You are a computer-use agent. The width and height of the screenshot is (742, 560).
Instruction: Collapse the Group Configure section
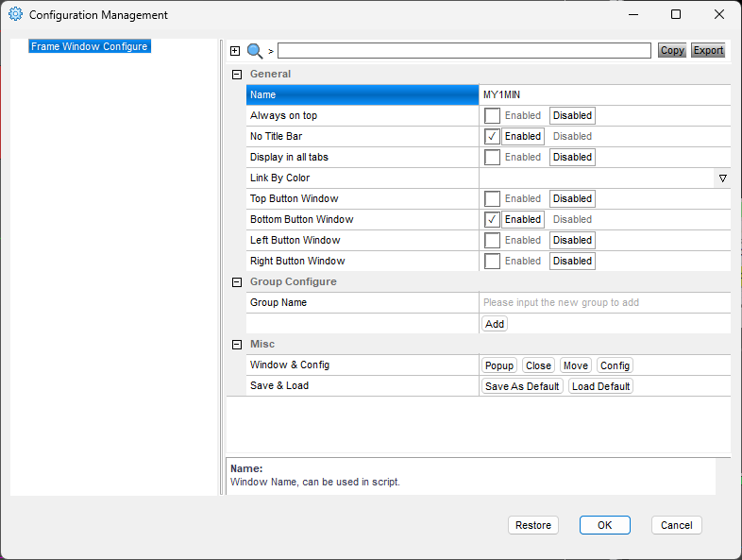click(x=237, y=282)
